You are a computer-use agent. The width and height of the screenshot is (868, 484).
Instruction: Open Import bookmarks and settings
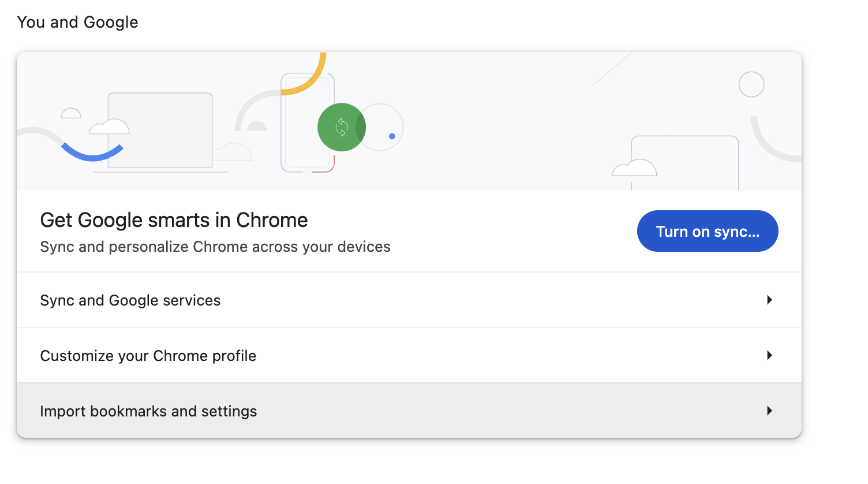click(x=148, y=411)
